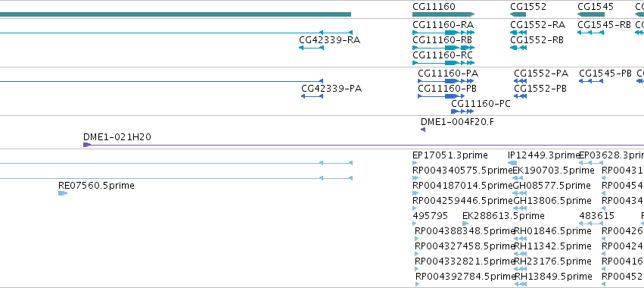Select the DME1-021H20 feature
The width and height of the screenshot is (644, 288).
[x=117, y=137]
